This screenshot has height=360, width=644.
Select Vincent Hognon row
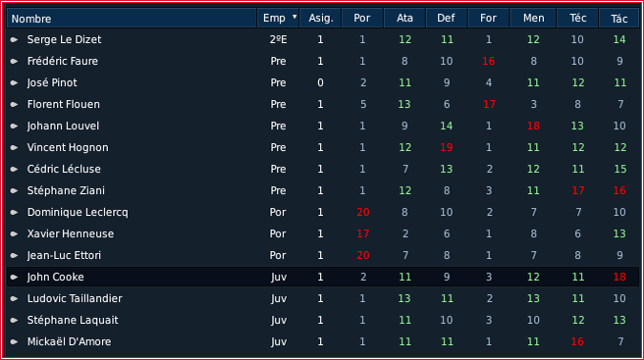323,148
